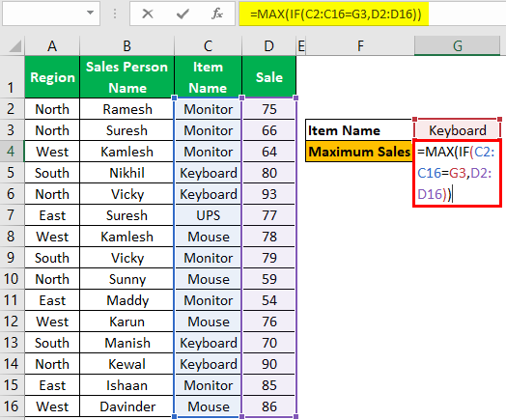Click the Select All corner triangle

click(x=15, y=46)
